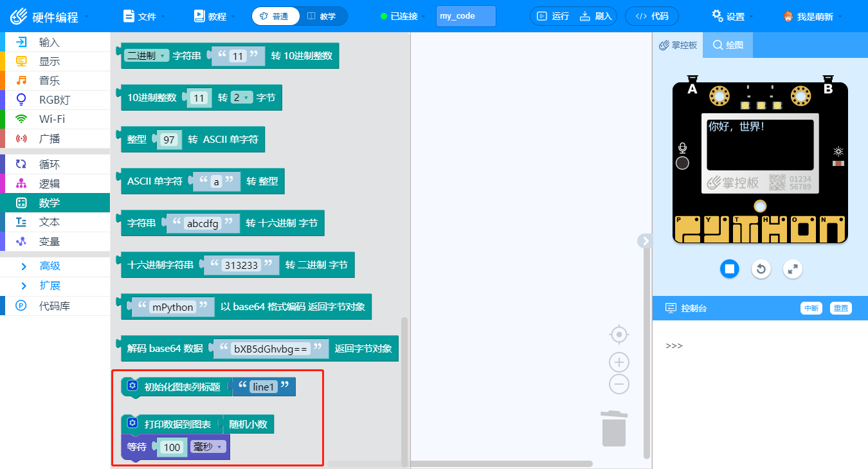This screenshot has height=469, width=868.
Task: Stop the simulator with the stop button
Action: tap(729, 268)
